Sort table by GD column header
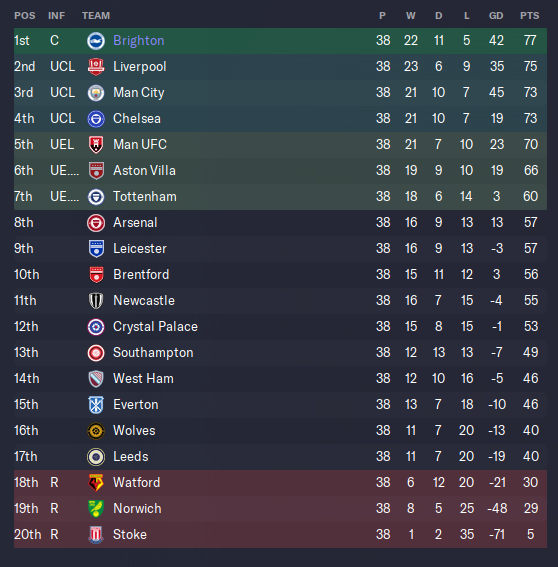Viewport: 558px width, 567px height. 496,16
